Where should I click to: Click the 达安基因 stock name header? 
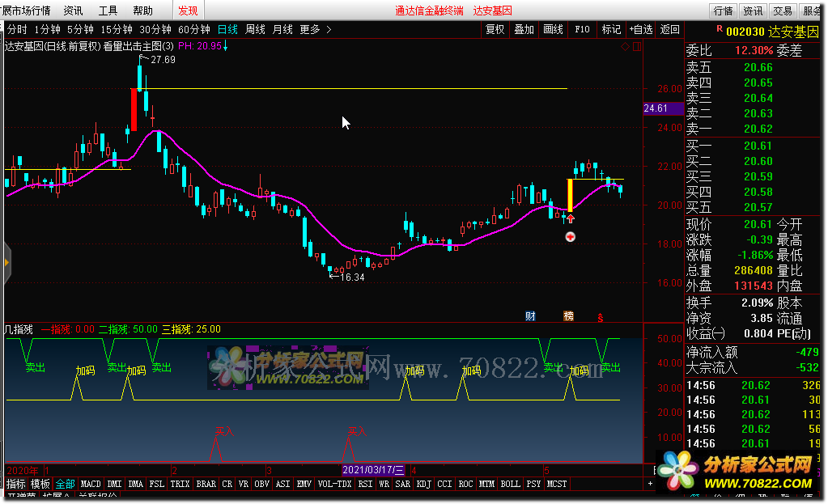point(793,32)
